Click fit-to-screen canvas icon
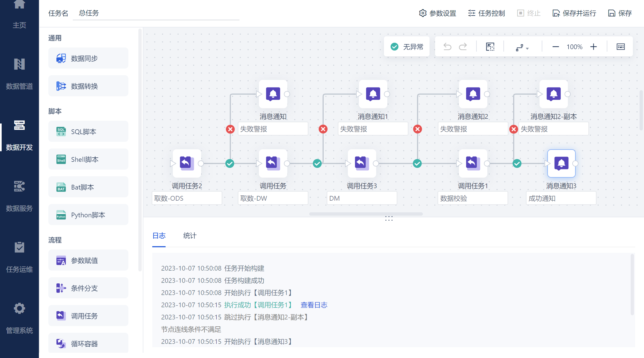The width and height of the screenshot is (644, 358). tap(490, 47)
